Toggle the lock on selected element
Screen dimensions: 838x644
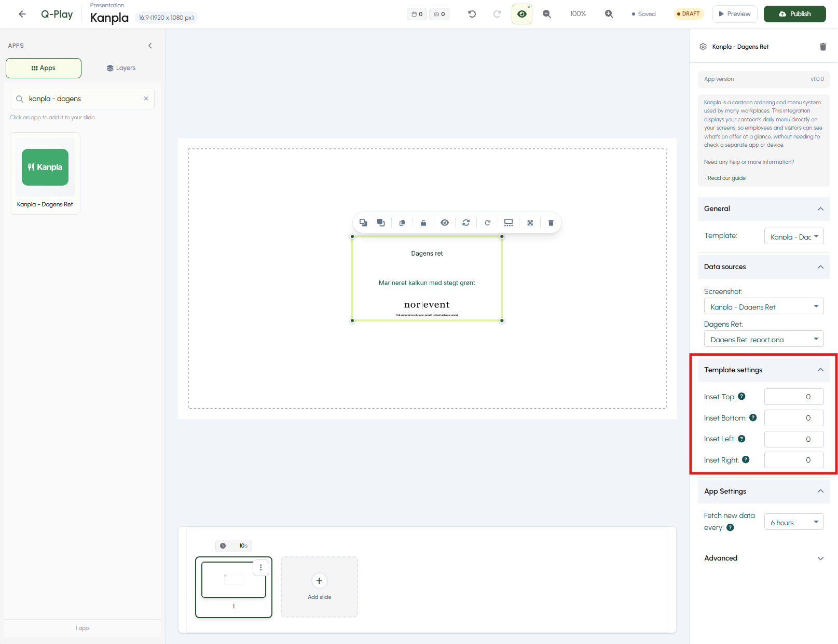(423, 222)
